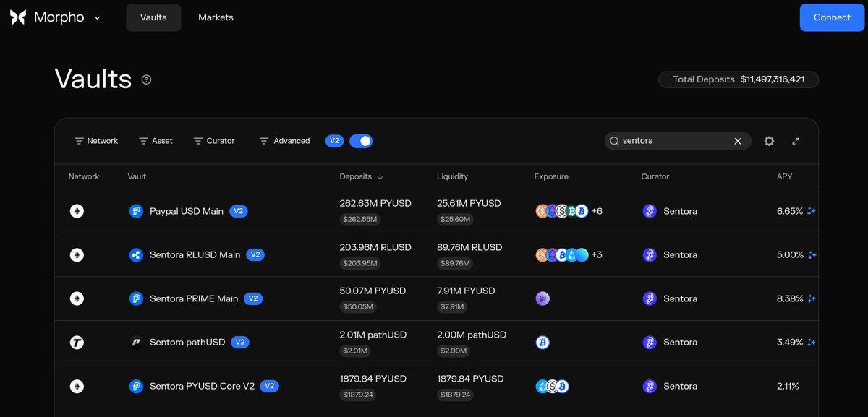Screen dimensions: 868x417
Task: Click Sentora curator icon in PRIME Main row
Action: click(650, 298)
